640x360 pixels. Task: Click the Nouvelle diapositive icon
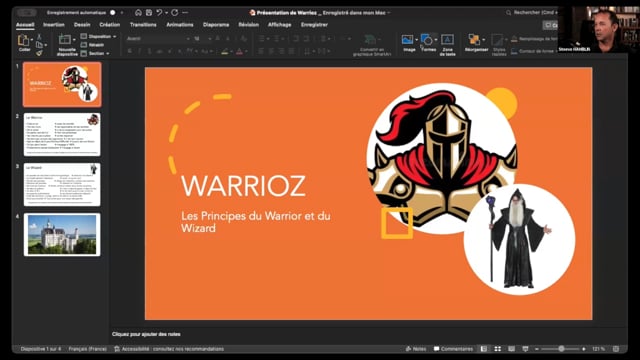coord(65,40)
